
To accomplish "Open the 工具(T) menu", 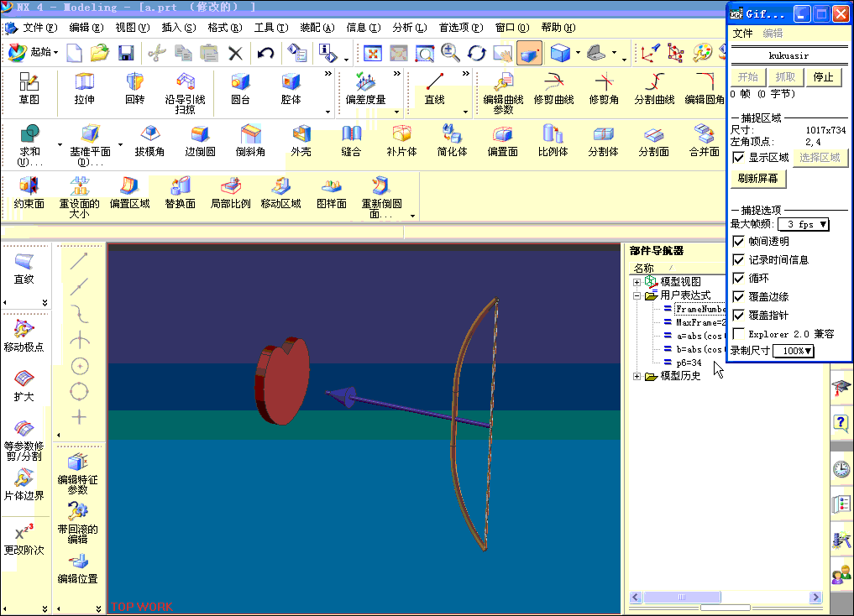I will pyautogui.click(x=271, y=28).
